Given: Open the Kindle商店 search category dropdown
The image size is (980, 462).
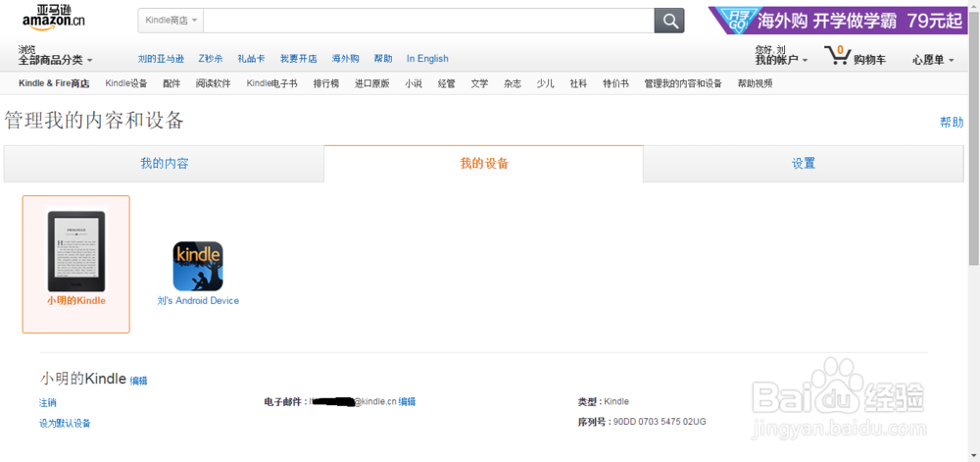Looking at the screenshot, I should [x=171, y=21].
